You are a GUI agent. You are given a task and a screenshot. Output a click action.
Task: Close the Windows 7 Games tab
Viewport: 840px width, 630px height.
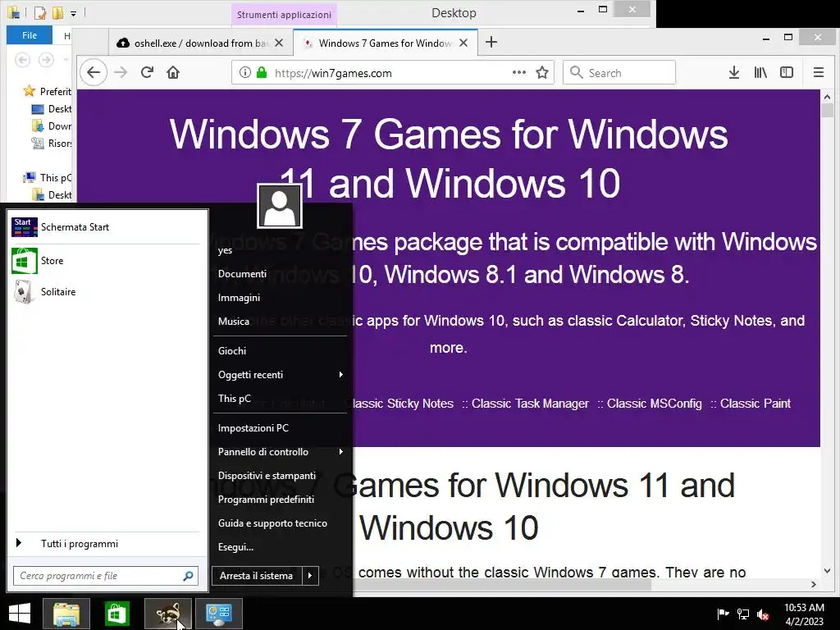click(464, 43)
